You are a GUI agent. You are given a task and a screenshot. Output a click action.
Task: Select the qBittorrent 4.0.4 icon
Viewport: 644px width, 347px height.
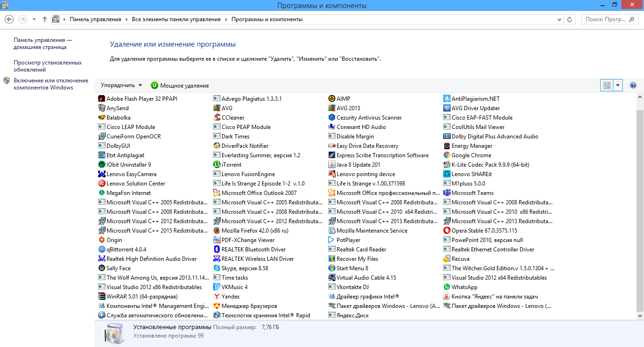click(101, 250)
